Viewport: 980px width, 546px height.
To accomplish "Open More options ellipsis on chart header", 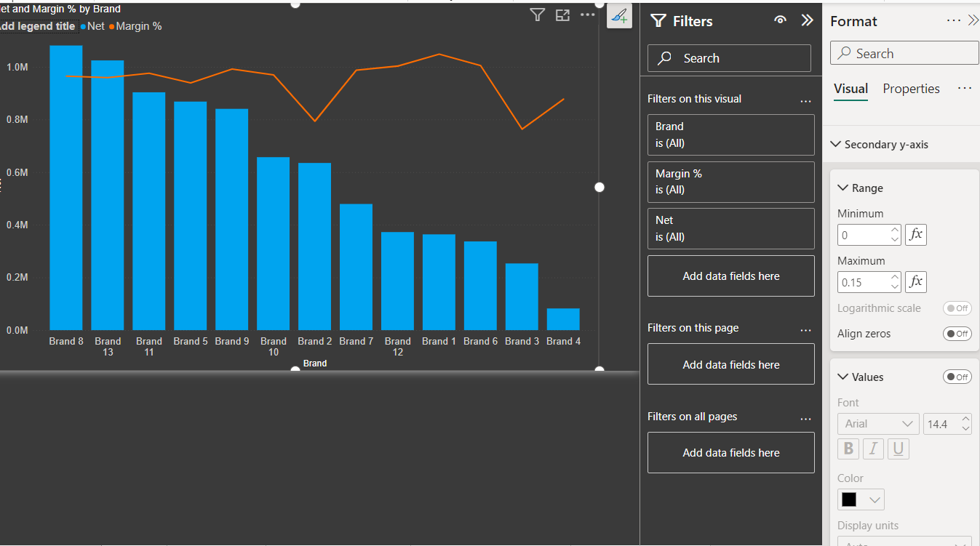I will [x=588, y=15].
